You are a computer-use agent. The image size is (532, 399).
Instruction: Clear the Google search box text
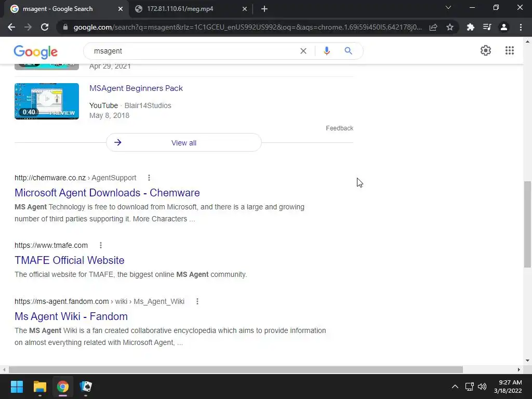[x=303, y=51]
